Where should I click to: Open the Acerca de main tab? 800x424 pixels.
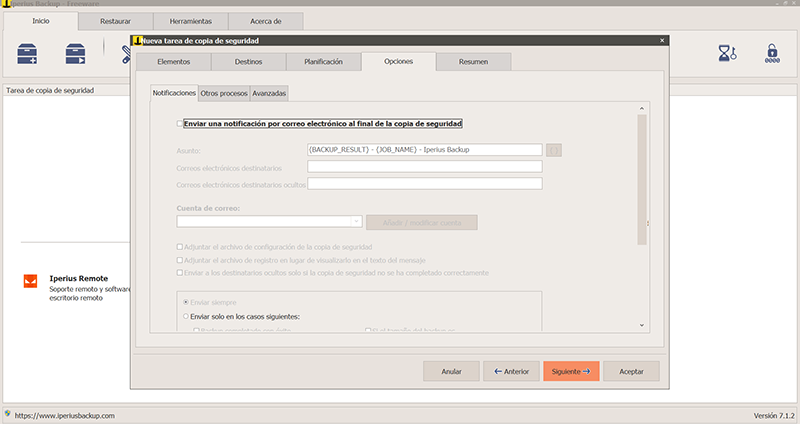click(266, 21)
